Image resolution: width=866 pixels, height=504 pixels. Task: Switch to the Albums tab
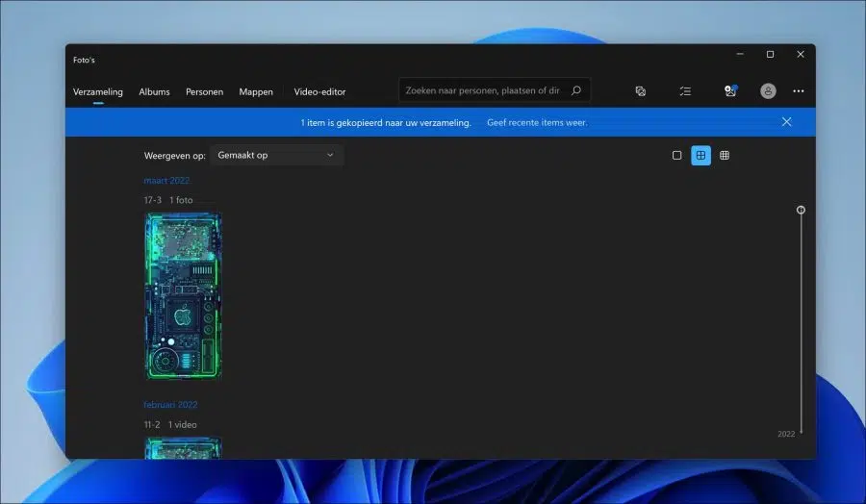pyautogui.click(x=154, y=91)
